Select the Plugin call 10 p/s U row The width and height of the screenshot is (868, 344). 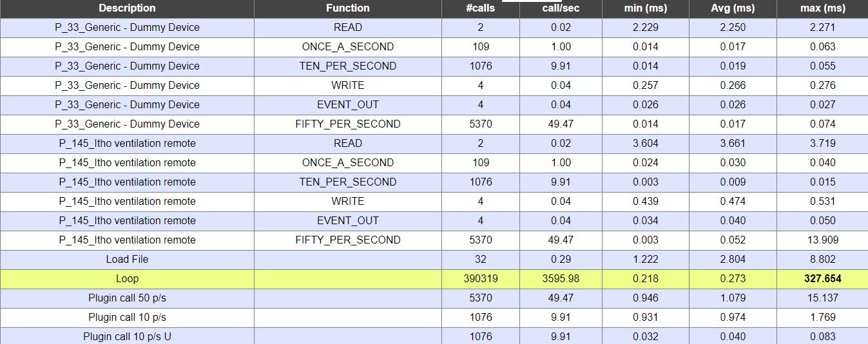click(x=434, y=336)
